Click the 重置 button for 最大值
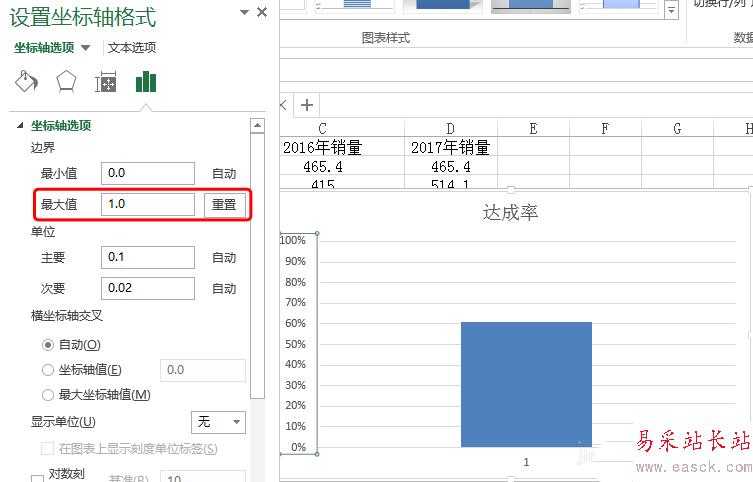The width and height of the screenshot is (753, 482). coord(224,205)
